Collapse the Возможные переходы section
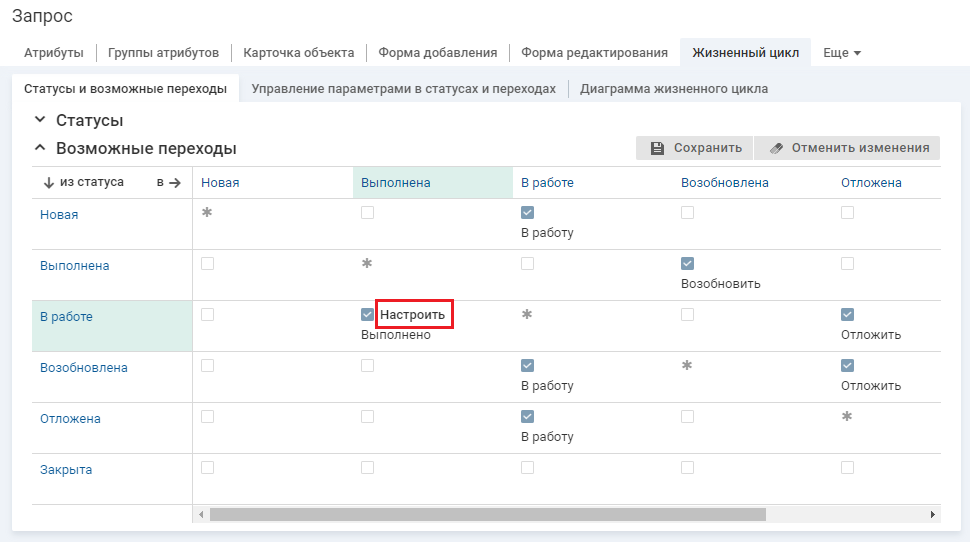 point(40,148)
